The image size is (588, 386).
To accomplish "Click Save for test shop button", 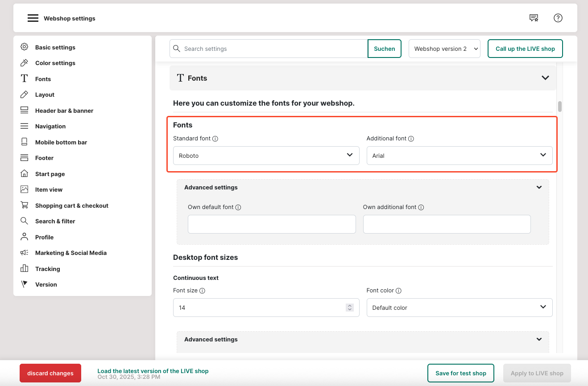I will click(x=460, y=373).
